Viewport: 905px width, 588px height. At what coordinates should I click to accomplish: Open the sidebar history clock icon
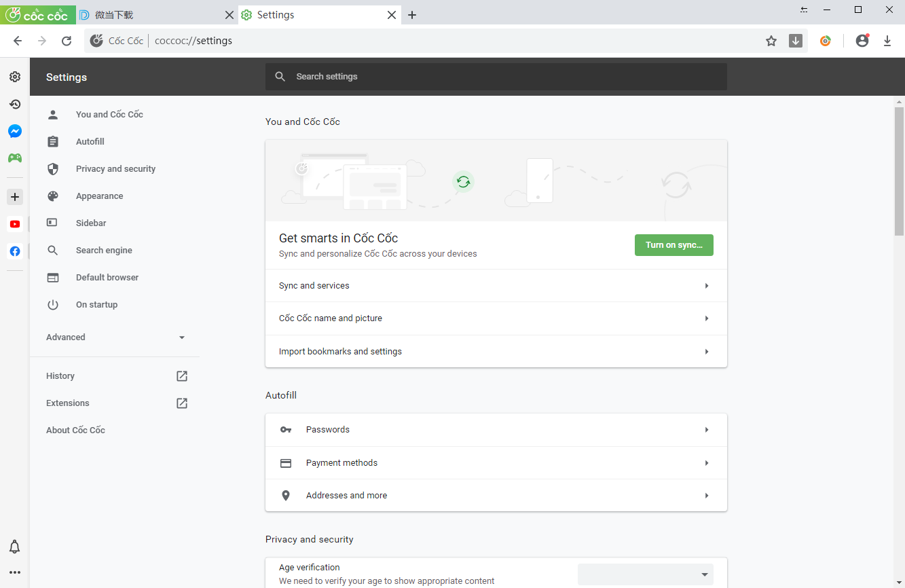14,104
